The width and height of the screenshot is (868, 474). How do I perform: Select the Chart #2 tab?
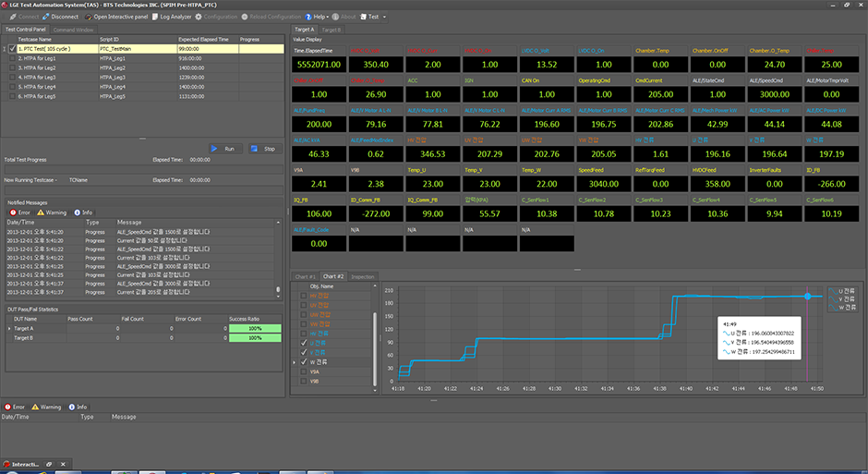point(333,276)
